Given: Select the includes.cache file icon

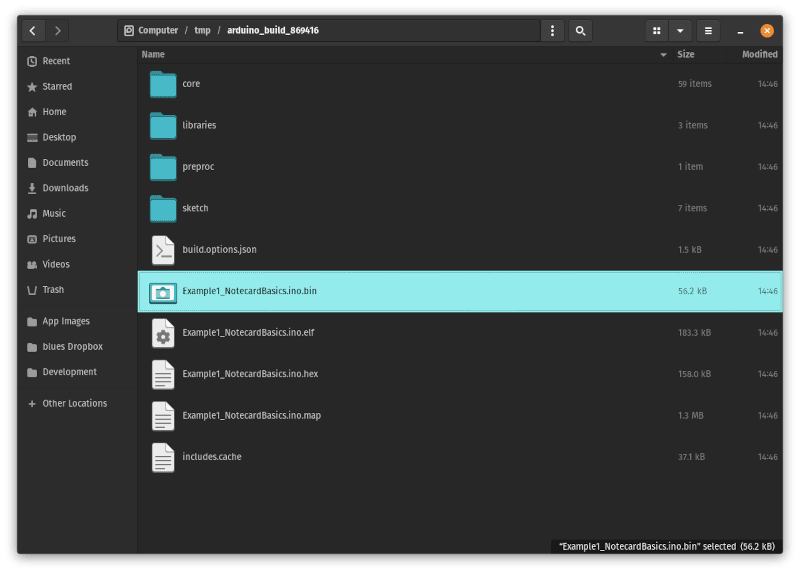Looking at the screenshot, I should [x=163, y=457].
